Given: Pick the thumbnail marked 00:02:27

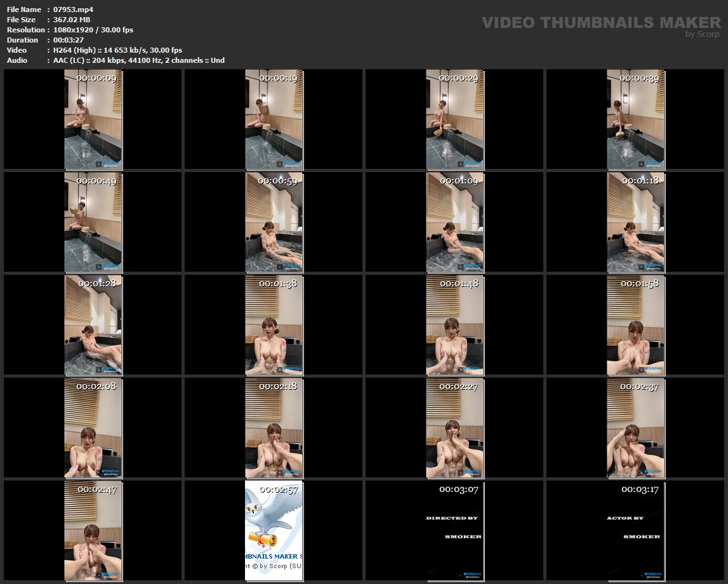Looking at the screenshot, I should [455, 428].
